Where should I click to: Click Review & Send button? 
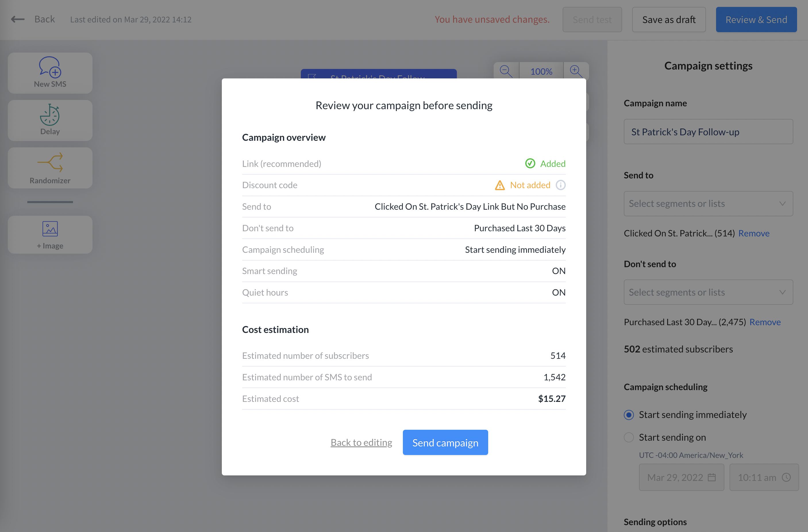pyautogui.click(x=756, y=19)
